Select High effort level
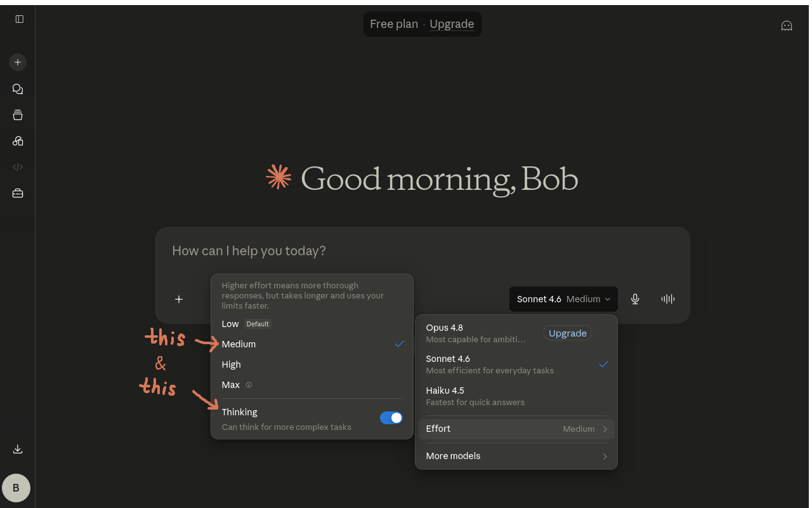The height and width of the screenshot is (508, 812). point(312,364)
